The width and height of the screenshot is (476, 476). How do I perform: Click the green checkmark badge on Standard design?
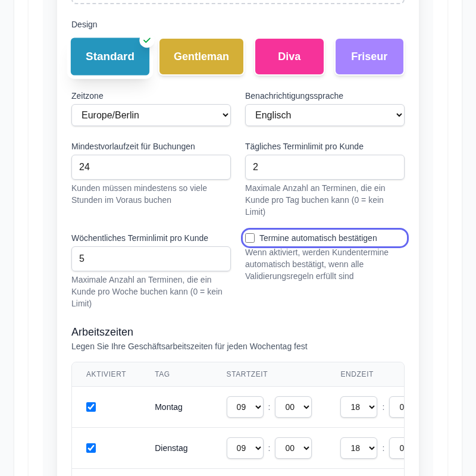tap(146, 40)
